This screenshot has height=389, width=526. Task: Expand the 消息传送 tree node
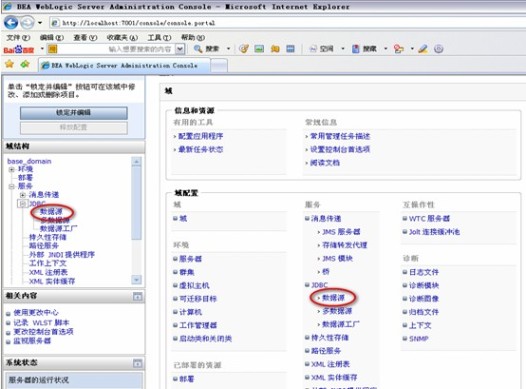[x=22, y=195]
